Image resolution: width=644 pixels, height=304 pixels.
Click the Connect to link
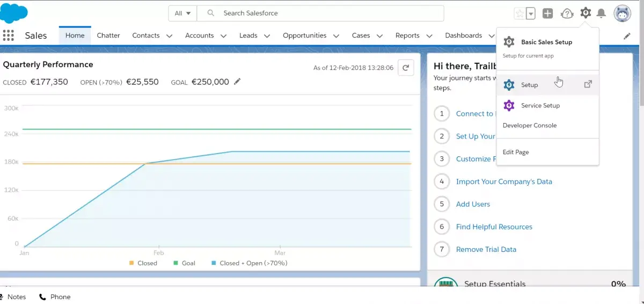(474, 114)
